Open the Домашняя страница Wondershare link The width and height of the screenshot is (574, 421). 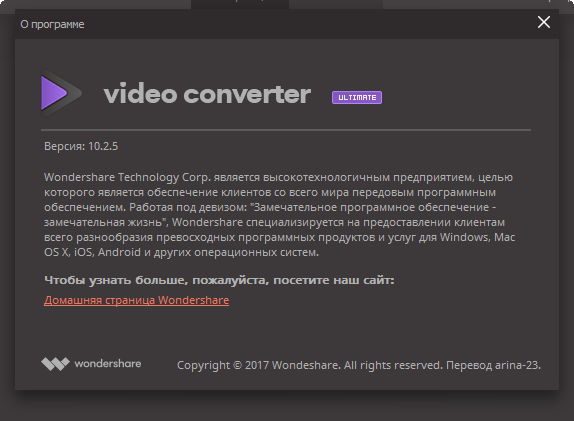coord(137,300)
